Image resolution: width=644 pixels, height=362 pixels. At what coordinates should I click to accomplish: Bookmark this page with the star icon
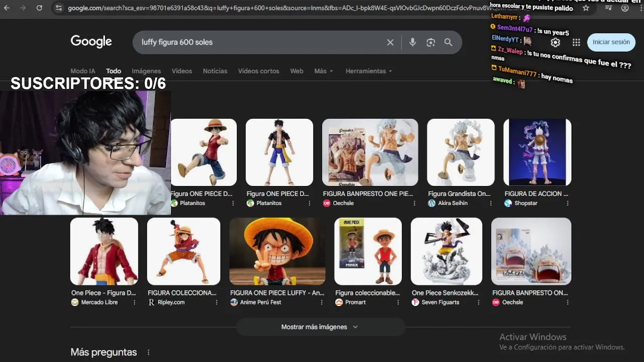point(586,8)
